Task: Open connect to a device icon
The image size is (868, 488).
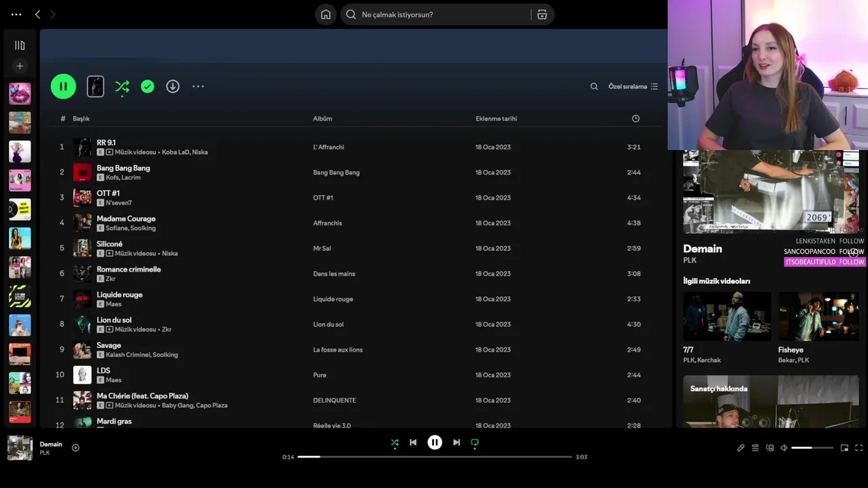Action: 770,448
